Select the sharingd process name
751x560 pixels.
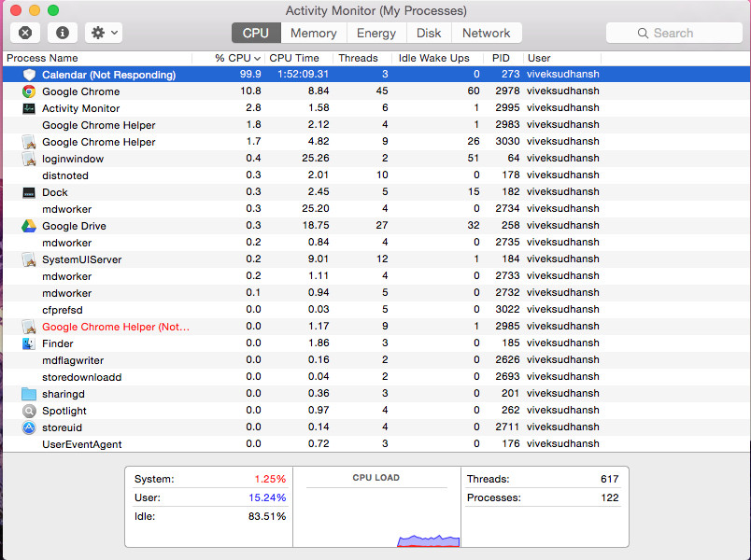pyautogui.click(x=64, y=394)
